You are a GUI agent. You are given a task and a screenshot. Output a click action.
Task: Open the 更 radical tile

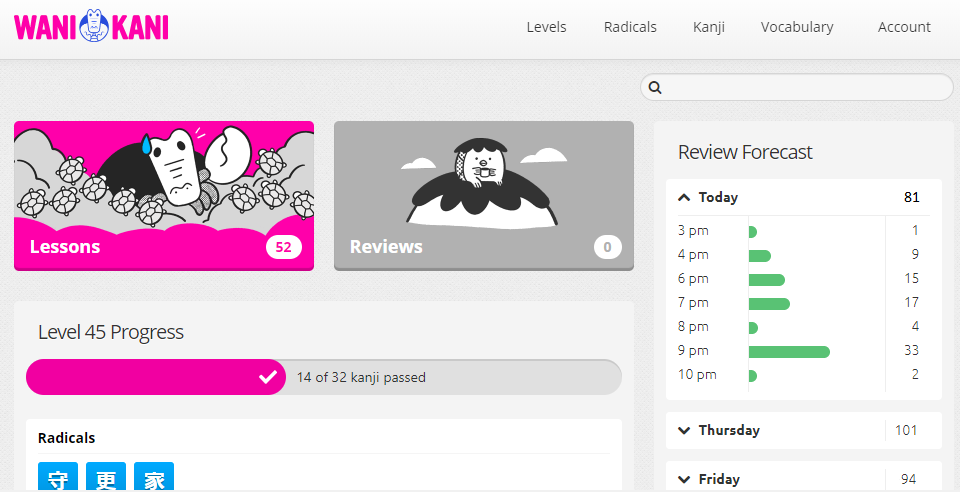tap(106, 477)
